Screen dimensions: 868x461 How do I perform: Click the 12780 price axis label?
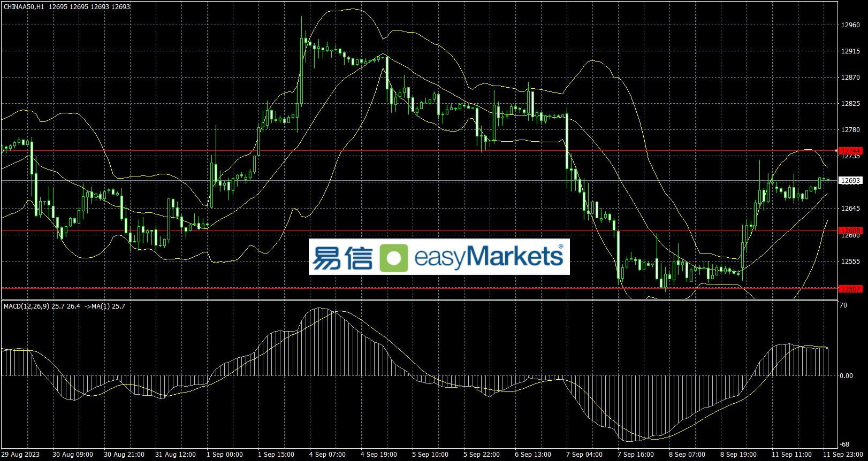[850, 130]
